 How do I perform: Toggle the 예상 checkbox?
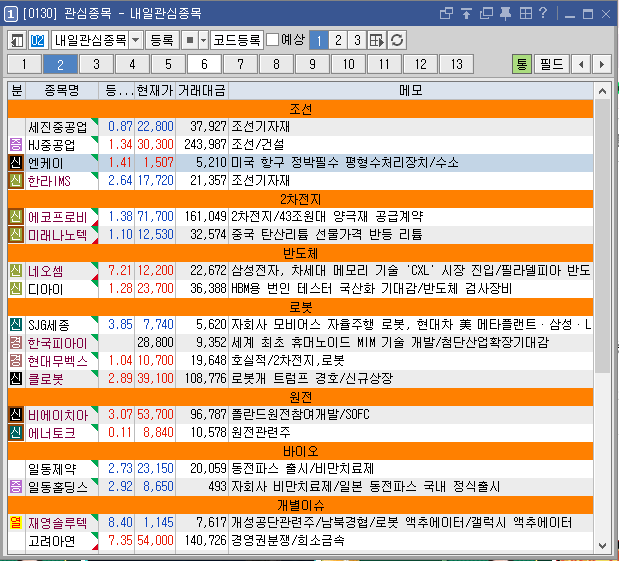coord(272,40)
